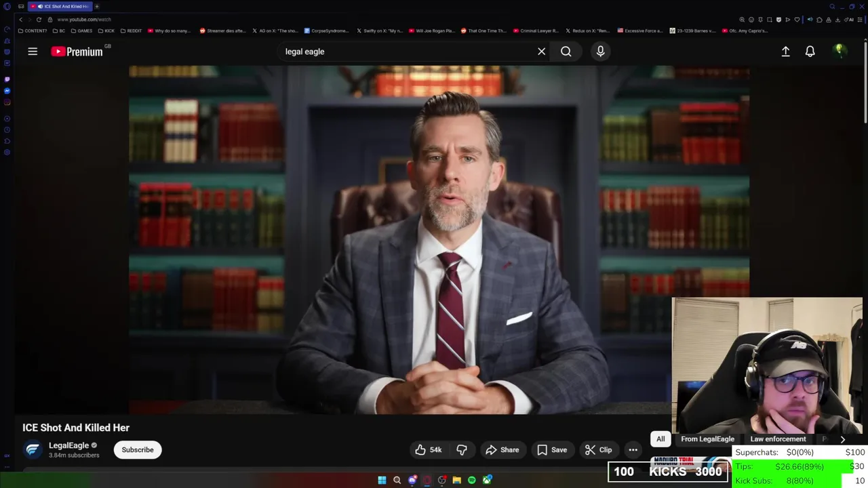Share the video

point(502,449)
